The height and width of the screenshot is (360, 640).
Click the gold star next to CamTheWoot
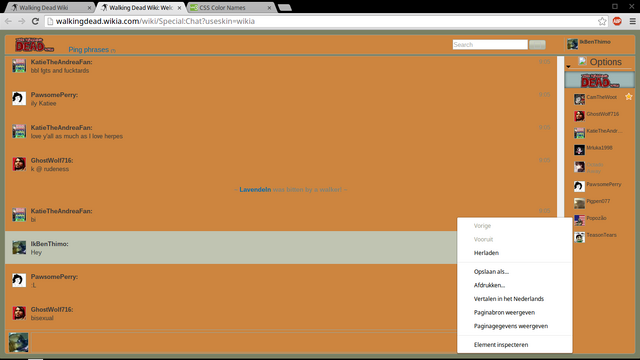[x=629, y=97]
